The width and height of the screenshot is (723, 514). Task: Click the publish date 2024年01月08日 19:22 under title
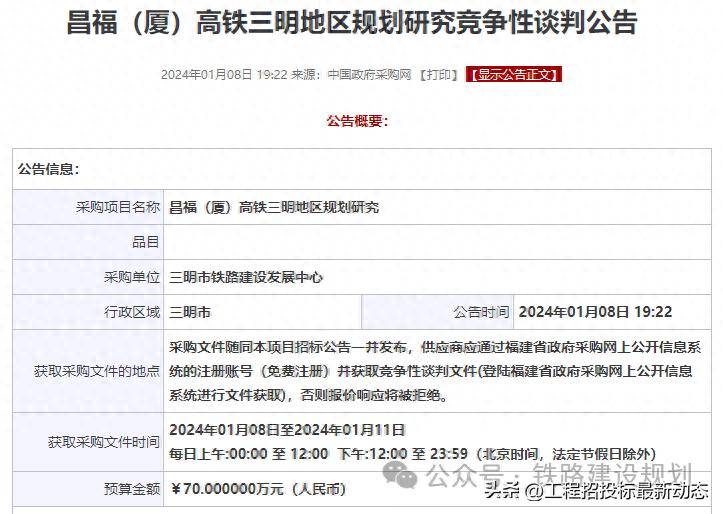pos(224,75)
